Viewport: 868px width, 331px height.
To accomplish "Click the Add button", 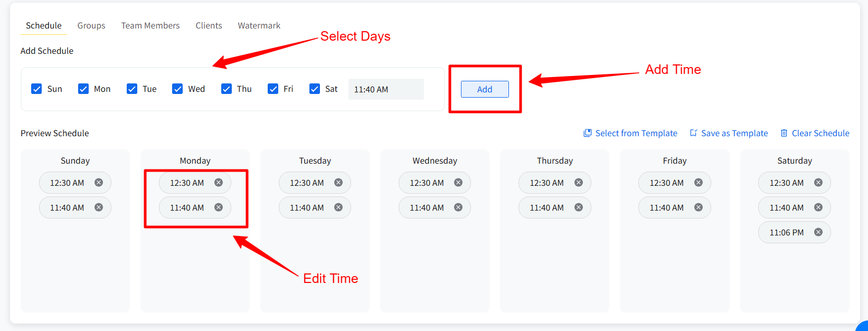I will (485, 89).
